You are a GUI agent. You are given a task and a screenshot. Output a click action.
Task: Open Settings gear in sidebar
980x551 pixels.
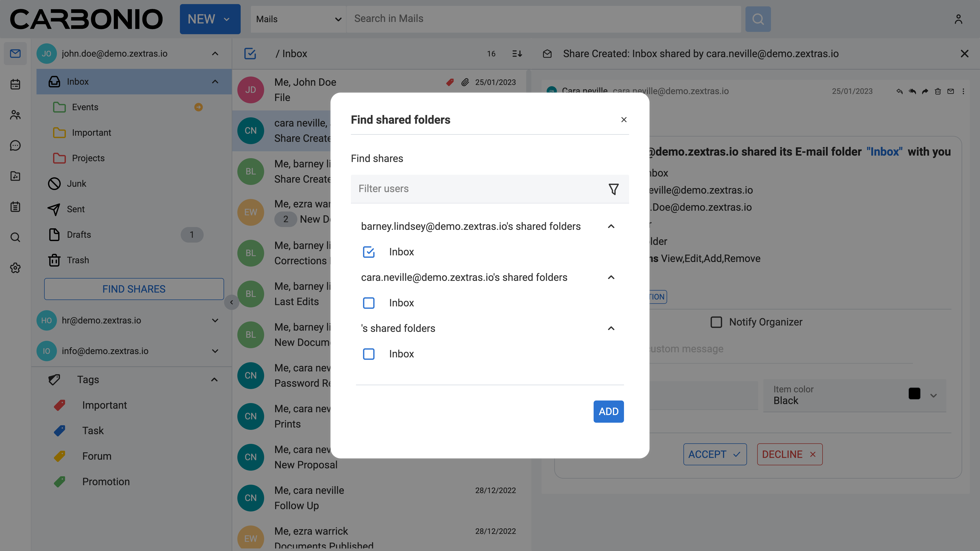pyautogui.click(x=15, y=268)
